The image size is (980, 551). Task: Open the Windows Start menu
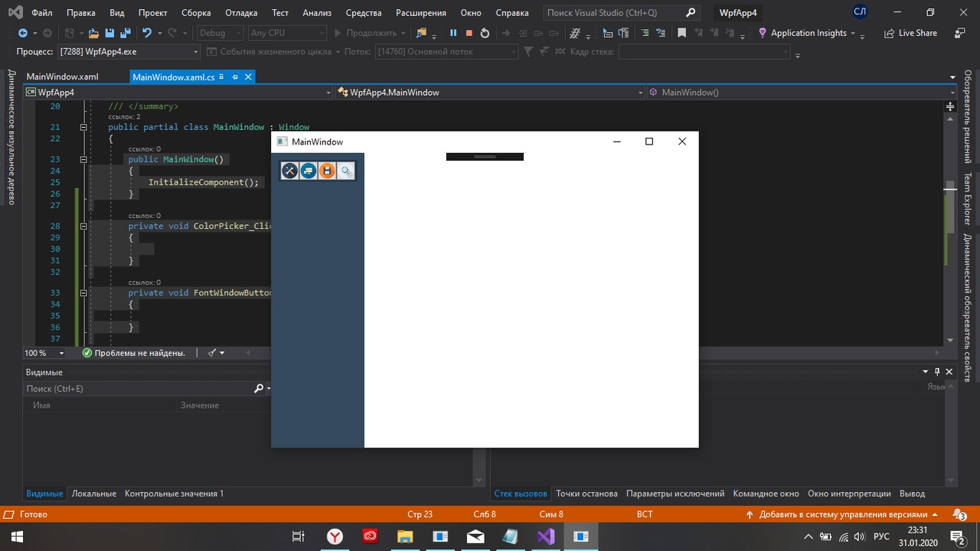pos(17,536)
